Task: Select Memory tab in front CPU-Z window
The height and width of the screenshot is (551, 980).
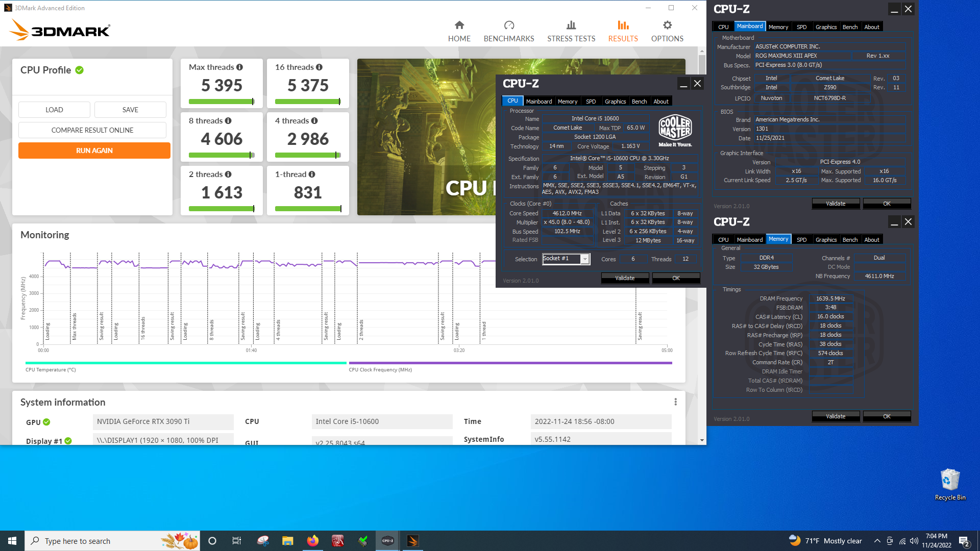Action: pos(568,102)
